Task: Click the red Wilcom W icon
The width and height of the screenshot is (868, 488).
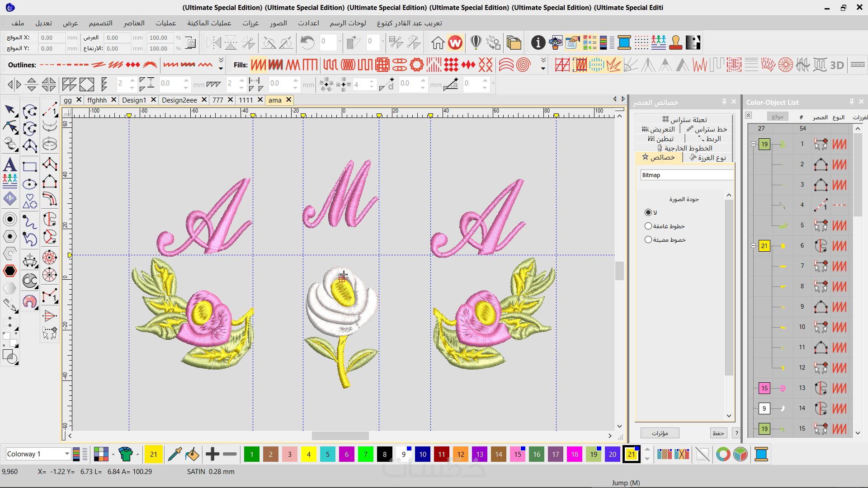Action: click(455, 43)
